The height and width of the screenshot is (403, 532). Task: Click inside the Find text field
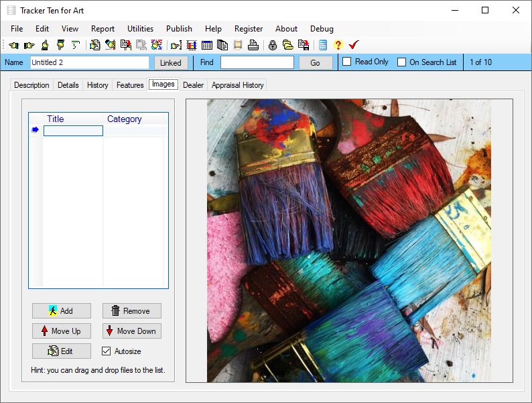point(257,62)
